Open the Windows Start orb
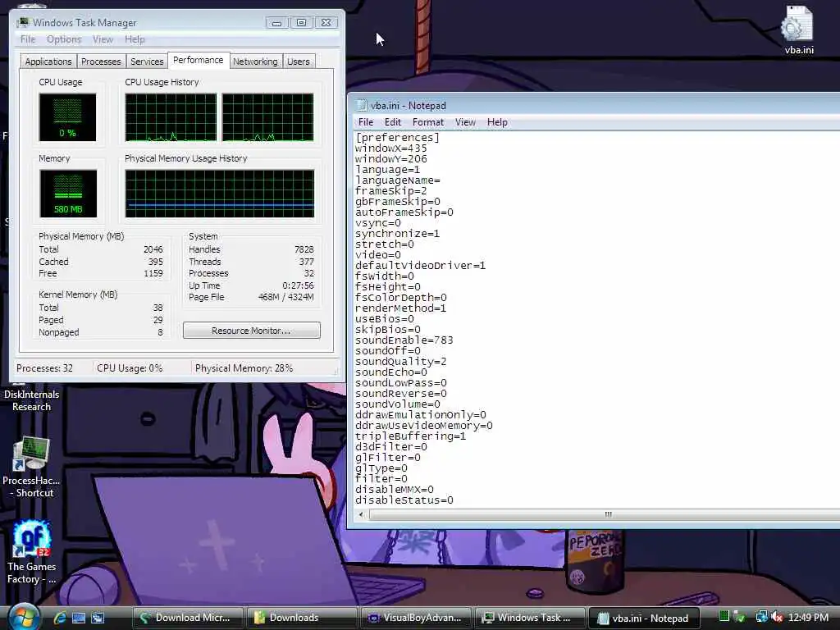The height and width of the screenshot is (630, 840). pyautogui.click(x=22, y=617)
